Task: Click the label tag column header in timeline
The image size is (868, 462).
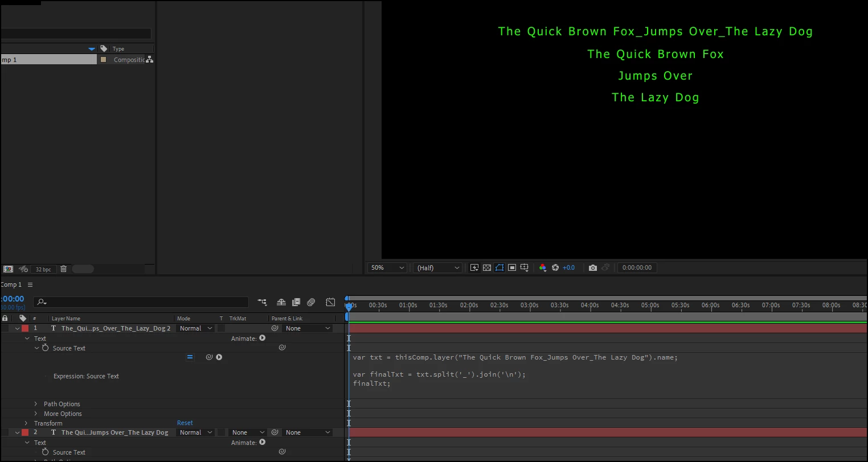Action: (23, 319)
